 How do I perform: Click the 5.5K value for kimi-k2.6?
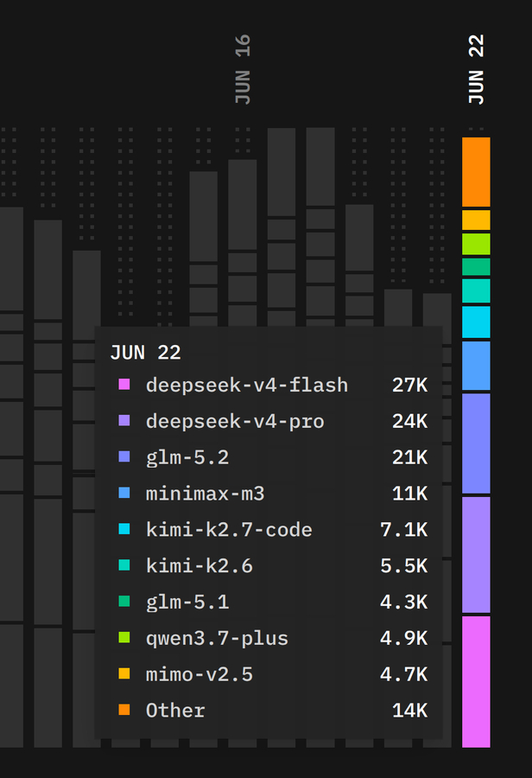tap(404, 566)
